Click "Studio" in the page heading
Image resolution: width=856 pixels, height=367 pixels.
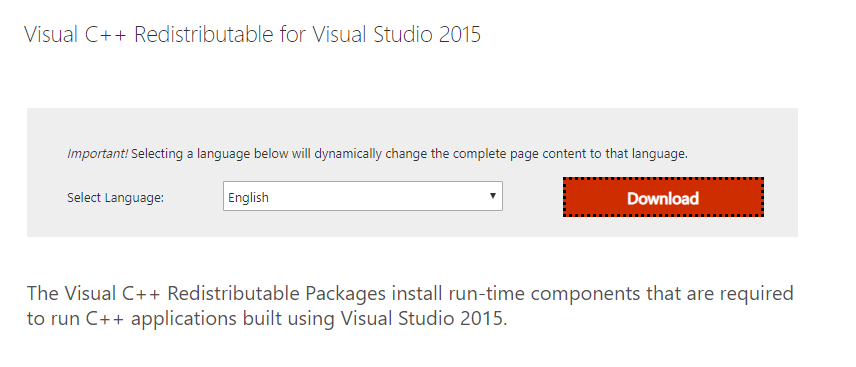pyautogui.click(x=401, y=34)
